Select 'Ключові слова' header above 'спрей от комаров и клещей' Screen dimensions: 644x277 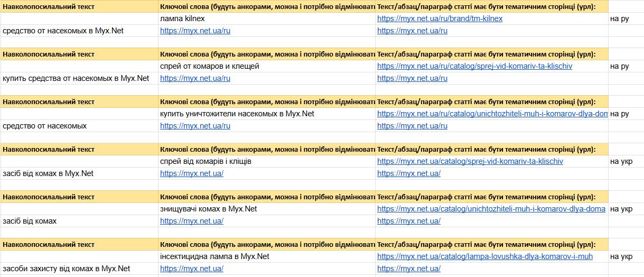click(267, 54)
